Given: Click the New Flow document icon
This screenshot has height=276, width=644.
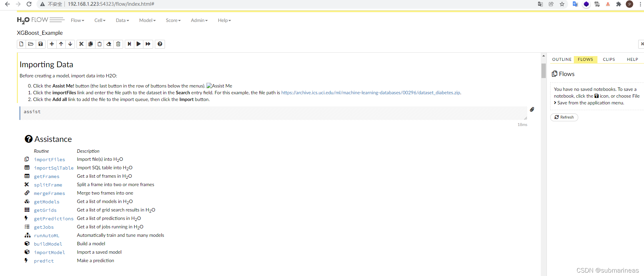Looking at the screenshot, I should (x=21, y=44).
